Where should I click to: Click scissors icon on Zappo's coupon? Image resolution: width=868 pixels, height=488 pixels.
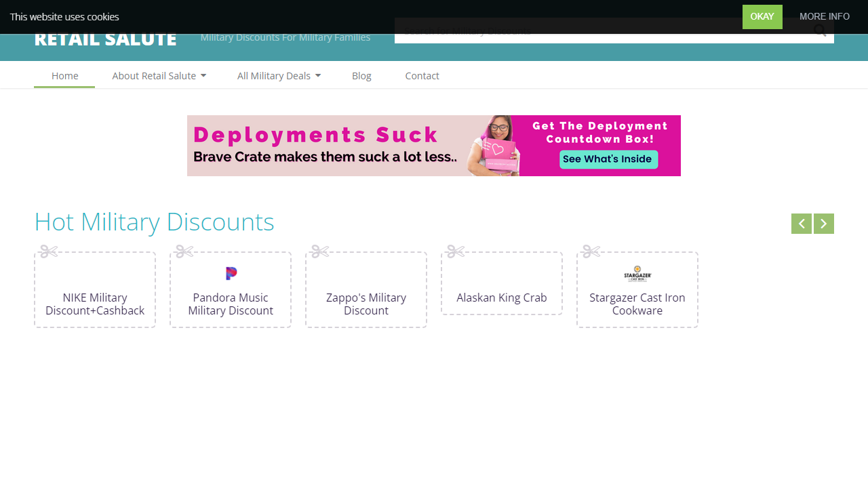[320, 251]
